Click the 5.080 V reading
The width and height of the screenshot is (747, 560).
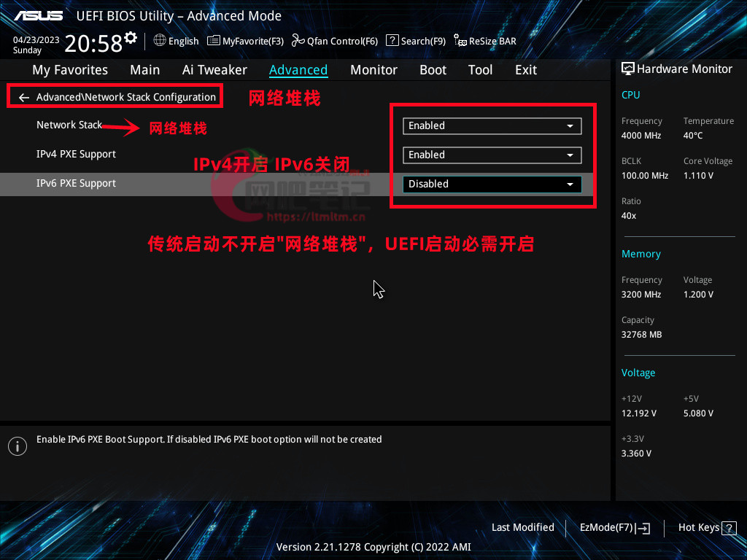(x=698, y=413)
